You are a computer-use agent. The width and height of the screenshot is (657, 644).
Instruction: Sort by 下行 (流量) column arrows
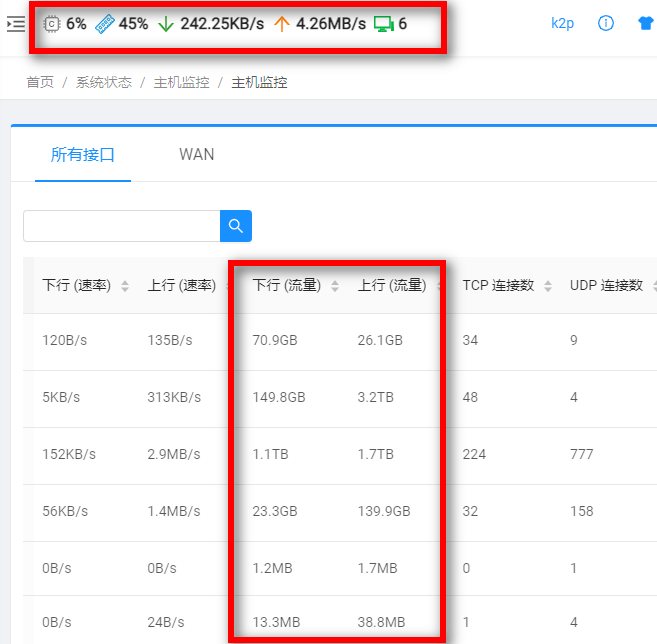coord(335,286)
